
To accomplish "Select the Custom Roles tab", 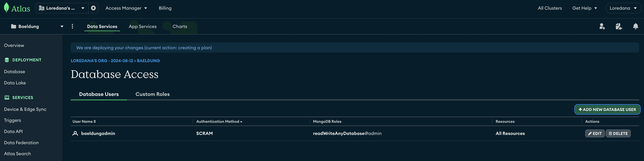I will (152, 94).
